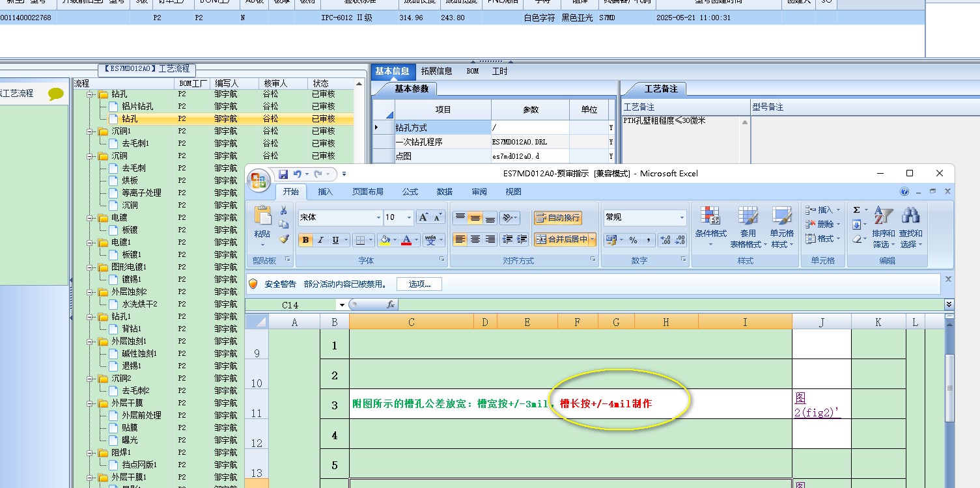Image resolution: width=980 pixels, height=488 pixels.
Task: Decrease font size with small A icon
Action: (x=438, y=217)
